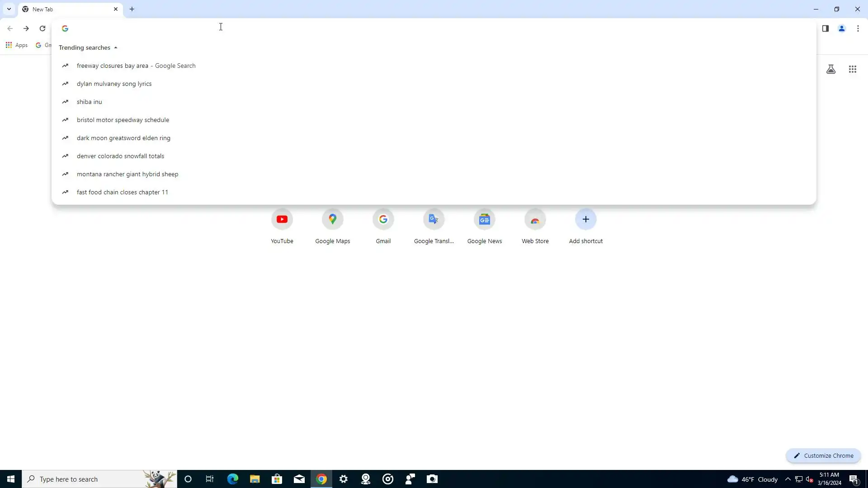Select "shiba inu" trending suggestion
868x488 pixels.
coord(90,102)
